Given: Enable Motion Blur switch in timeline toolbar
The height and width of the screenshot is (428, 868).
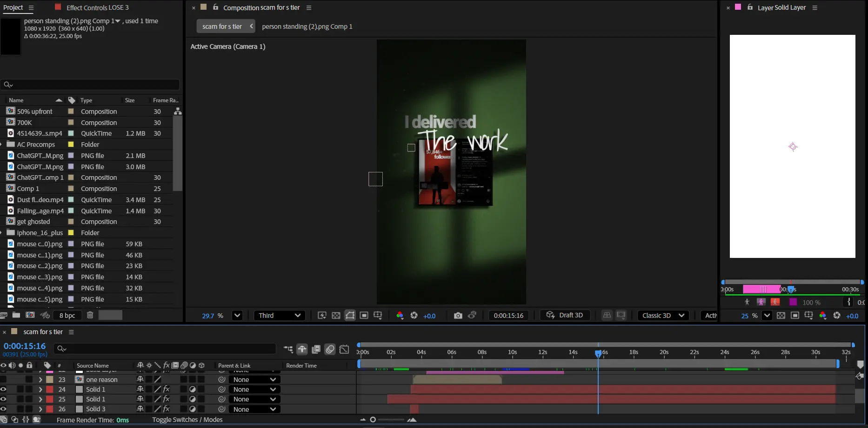Looking at the screenshot, I should pyautogui.click(x=330, y=349).
